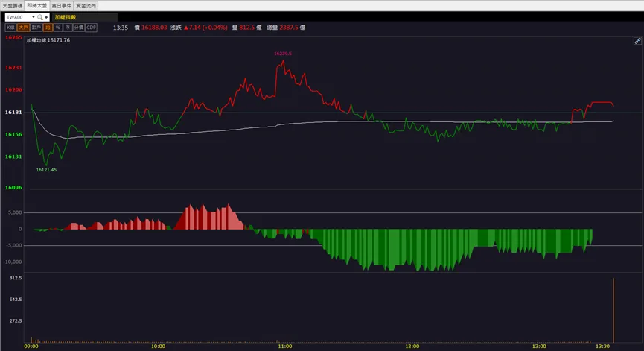This screenshot has width=644, height=351.
Task: Switch the chart scale to % mode
Action: 58,28
